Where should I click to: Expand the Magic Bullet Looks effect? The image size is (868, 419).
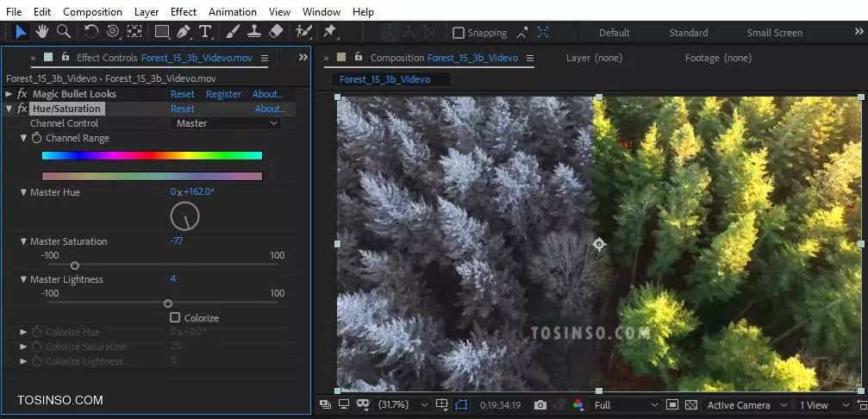tap(9, 94)
